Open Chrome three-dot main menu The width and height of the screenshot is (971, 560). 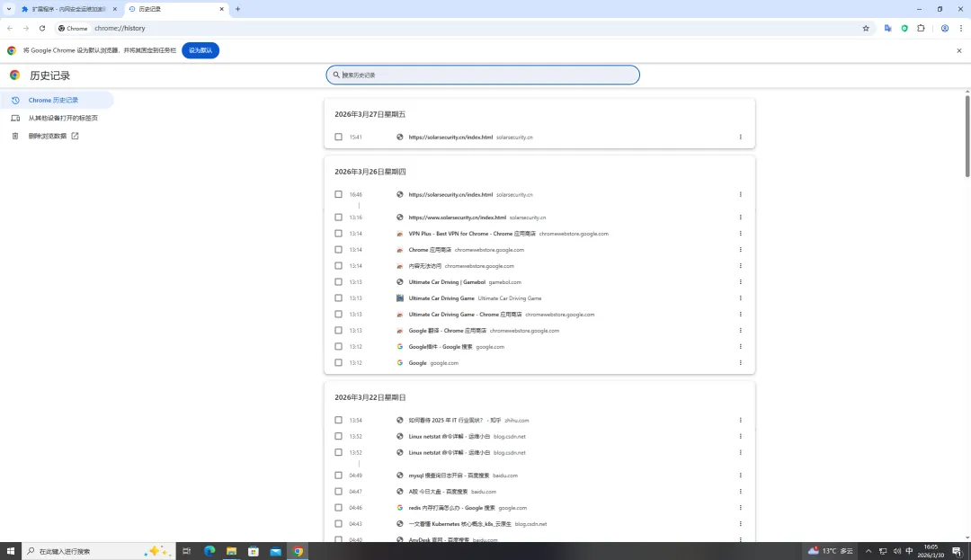(960, 28)
